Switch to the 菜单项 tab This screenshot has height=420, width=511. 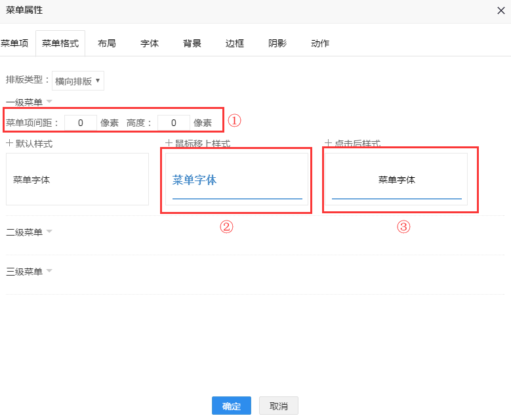tap(14, 43)
